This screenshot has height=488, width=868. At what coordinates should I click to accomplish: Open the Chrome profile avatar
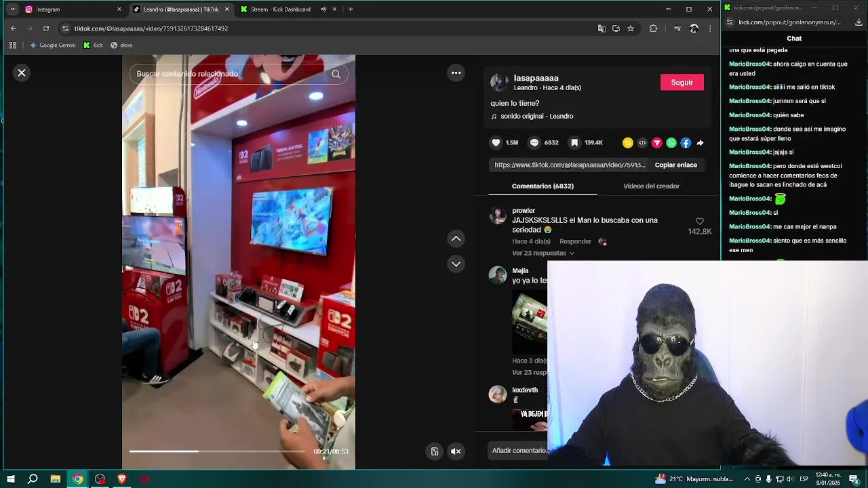click(694, 28)
